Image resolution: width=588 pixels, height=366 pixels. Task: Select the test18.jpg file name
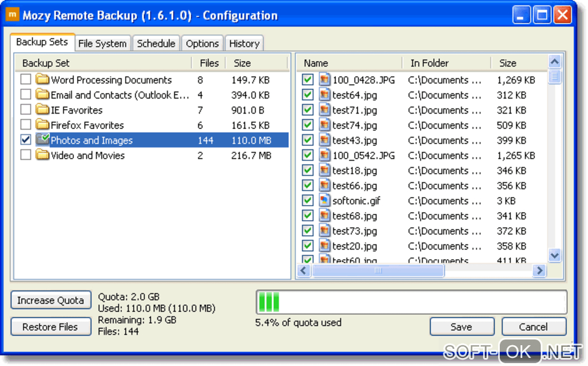click(355, 171)
